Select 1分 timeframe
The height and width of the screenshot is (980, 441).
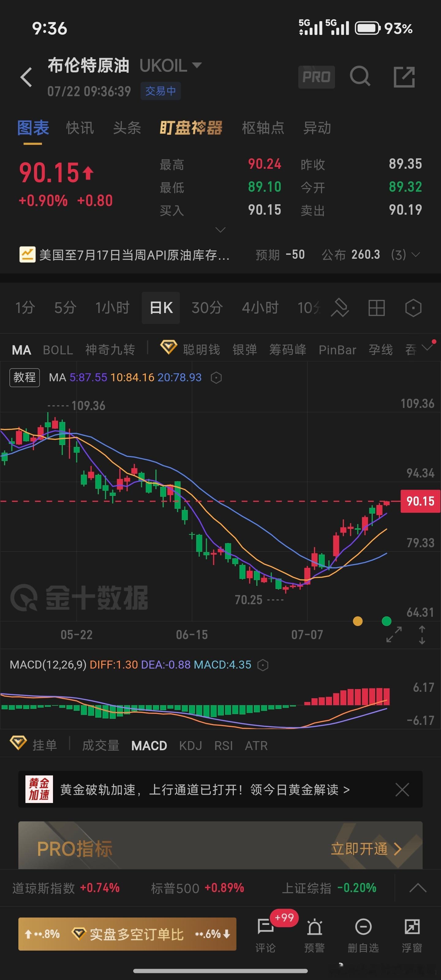click(x=25, y=308)
